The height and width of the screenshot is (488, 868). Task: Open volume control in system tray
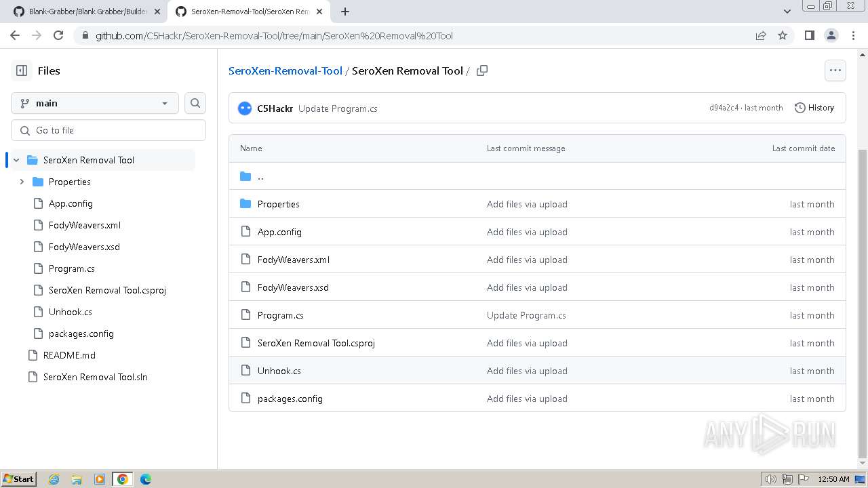click(x=771, y=479)
